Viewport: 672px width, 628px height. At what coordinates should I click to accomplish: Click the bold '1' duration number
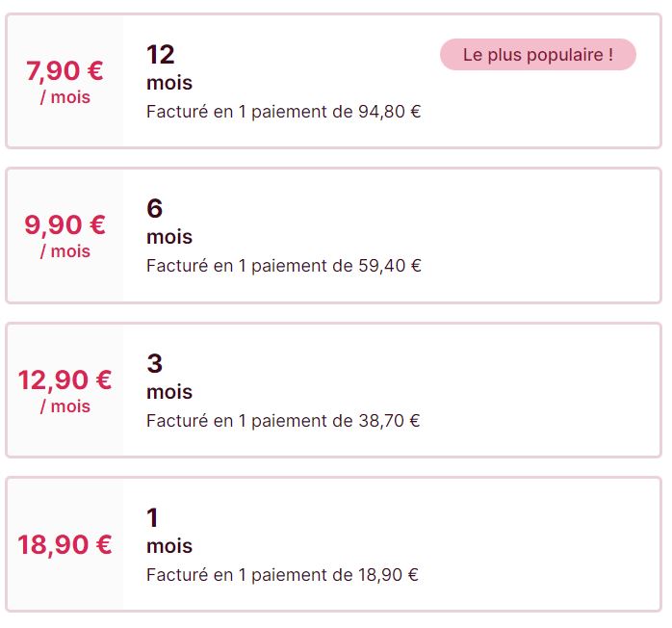pos(152,518)
